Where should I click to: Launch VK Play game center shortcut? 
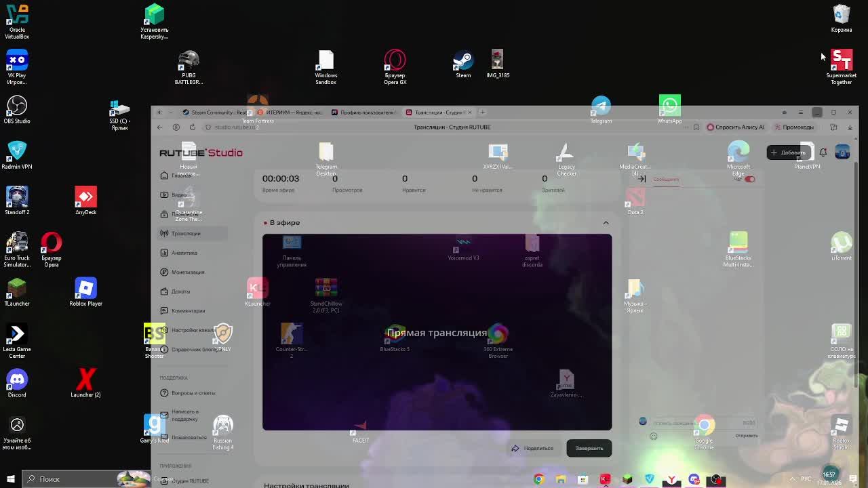pos(17,67)
